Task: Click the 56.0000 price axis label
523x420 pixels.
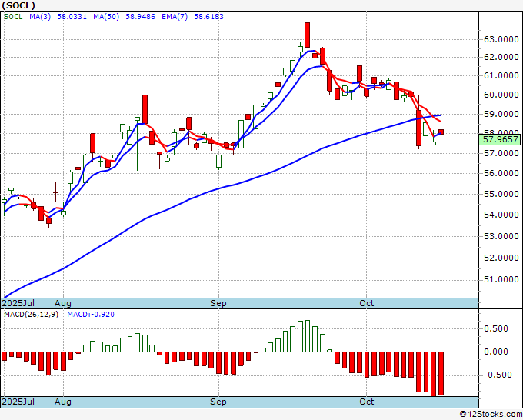Action: click(501, 174)
